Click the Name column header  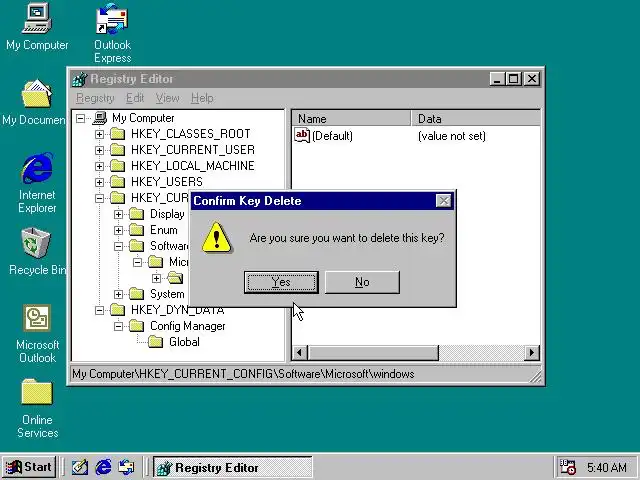pos(351,119)
